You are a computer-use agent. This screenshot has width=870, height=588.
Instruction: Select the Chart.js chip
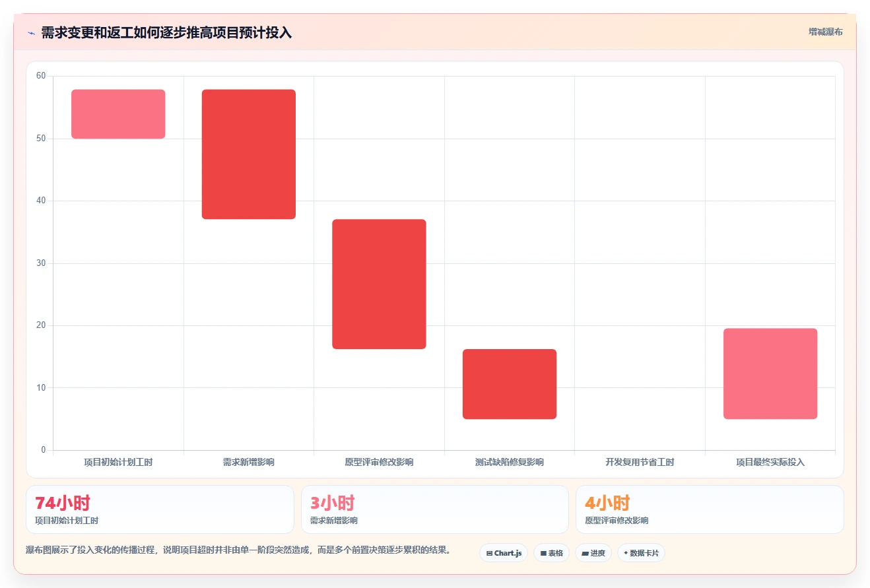point(504,553)
